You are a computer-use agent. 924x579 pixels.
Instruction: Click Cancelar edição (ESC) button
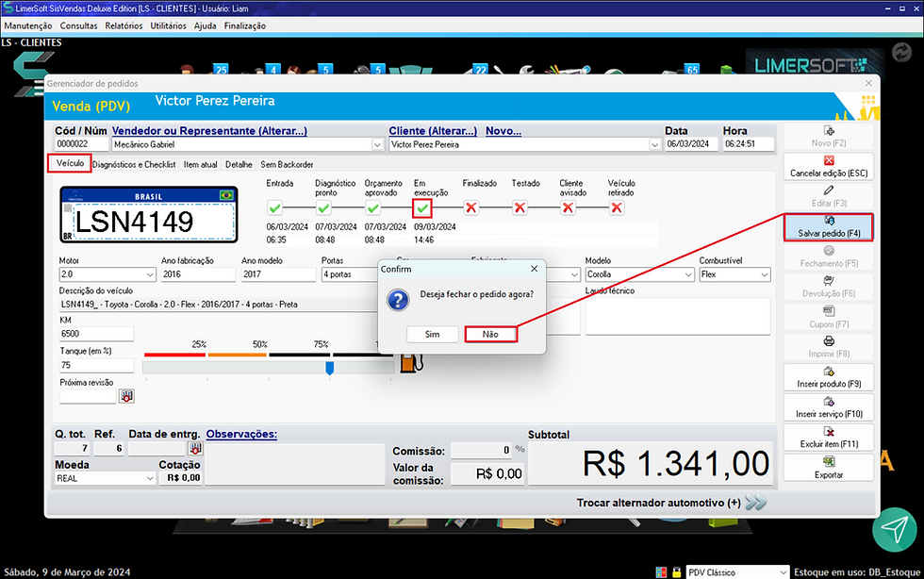coord(828,166)
